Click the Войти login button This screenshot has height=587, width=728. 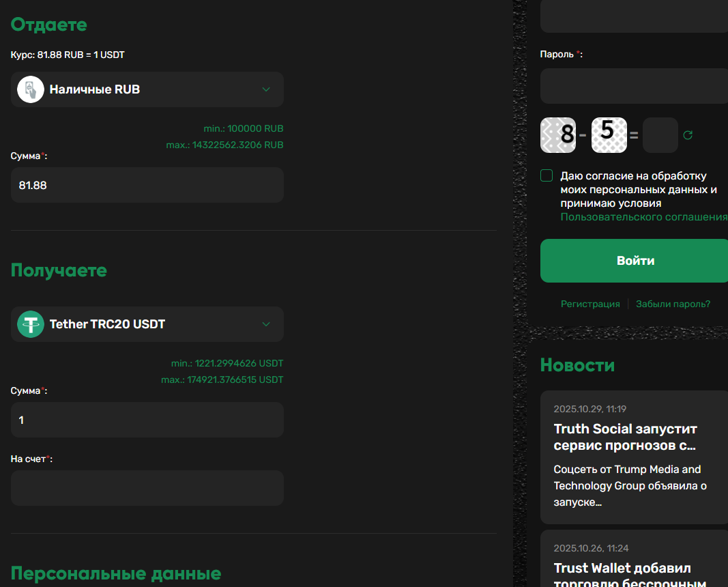pyautogui.click(x=635, y=261)
